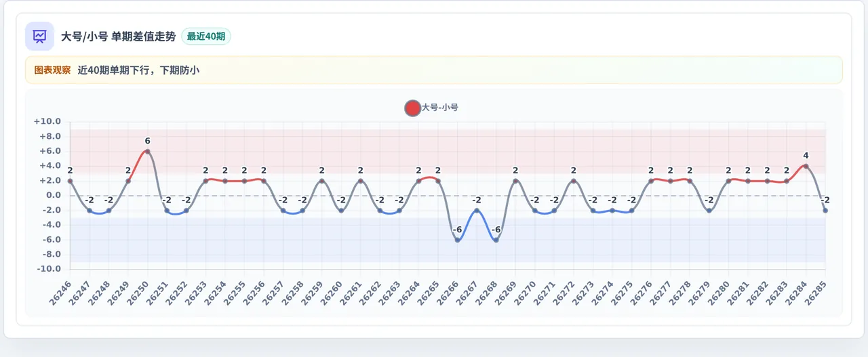Click the text 近40期单期下行，下期防小
This screenshot has width=868, height=357.
point(138,70)
